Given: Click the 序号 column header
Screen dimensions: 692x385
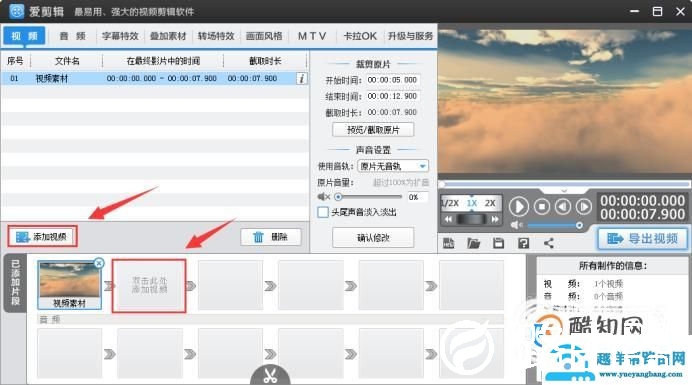Looking at the screenshot, I should coord(15,61).
